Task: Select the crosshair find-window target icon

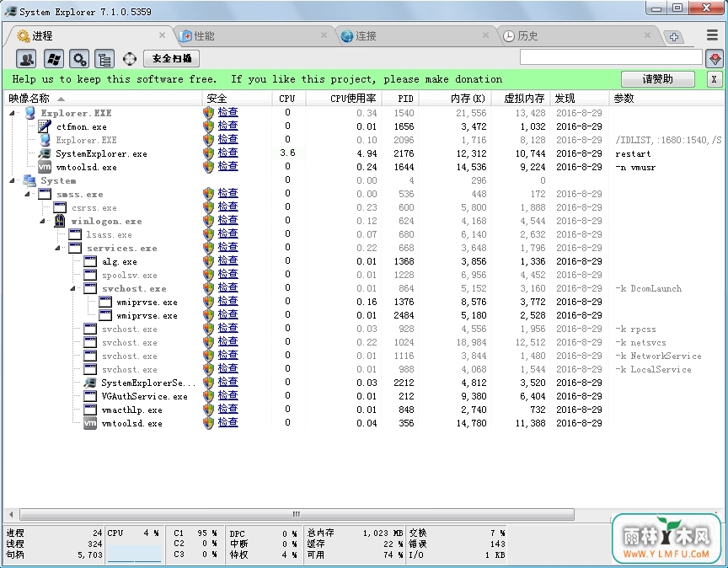Action: 130,59
